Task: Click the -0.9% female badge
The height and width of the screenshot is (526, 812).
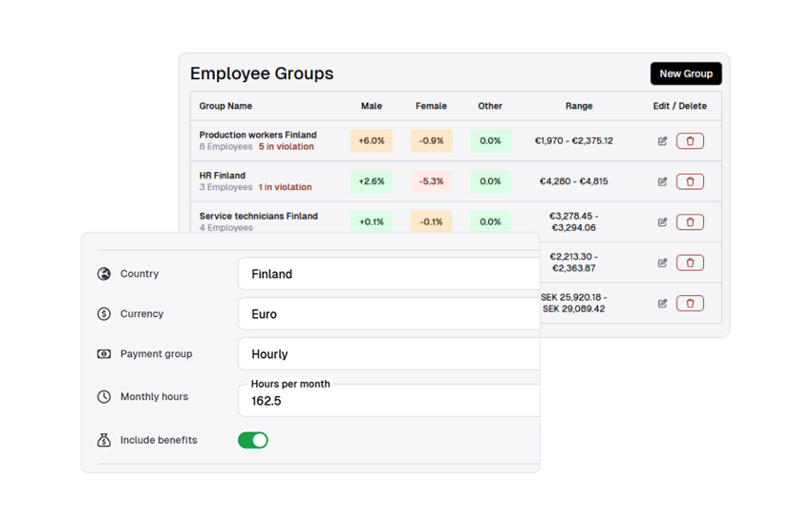Action: coord(432,141)
